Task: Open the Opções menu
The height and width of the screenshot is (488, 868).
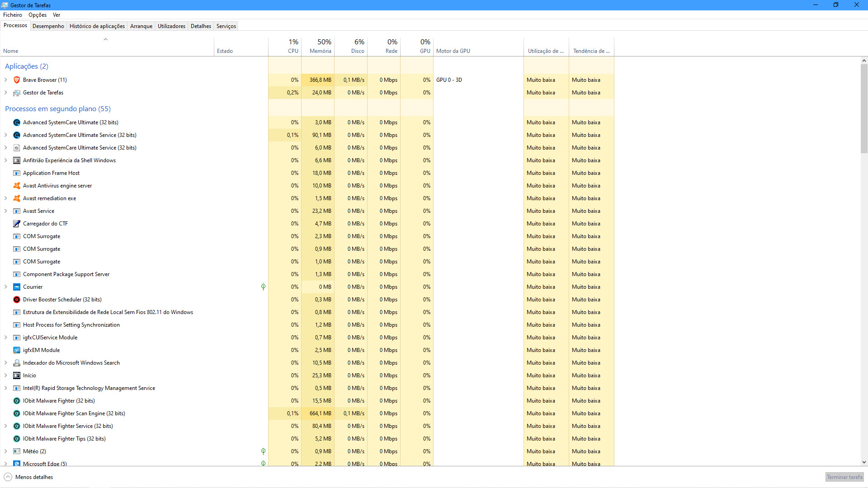Action: [38, 15]
